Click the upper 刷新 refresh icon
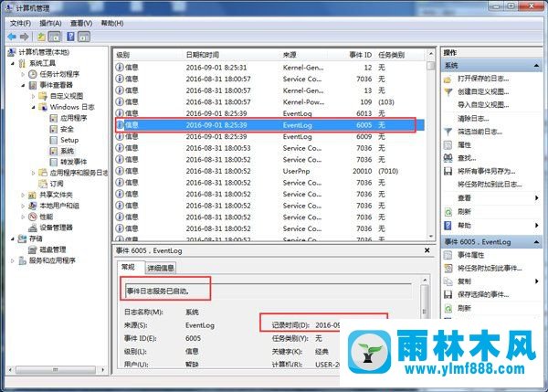This screenshot has height=392, width=548. tap(448, 212)
